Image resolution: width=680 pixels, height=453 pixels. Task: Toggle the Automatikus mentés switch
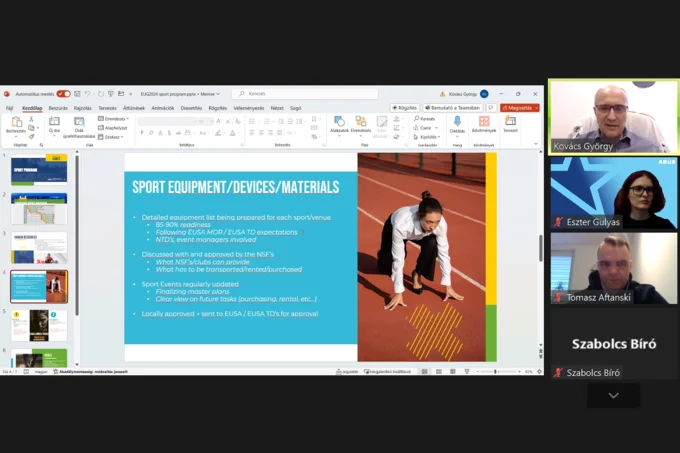coord(63,94)
